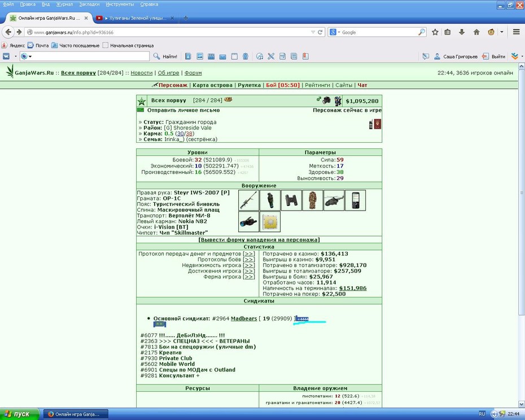This screenshot has width=525, height=420.
Task: Click the camouflage cloak item icon
Action: click(312, 200)
